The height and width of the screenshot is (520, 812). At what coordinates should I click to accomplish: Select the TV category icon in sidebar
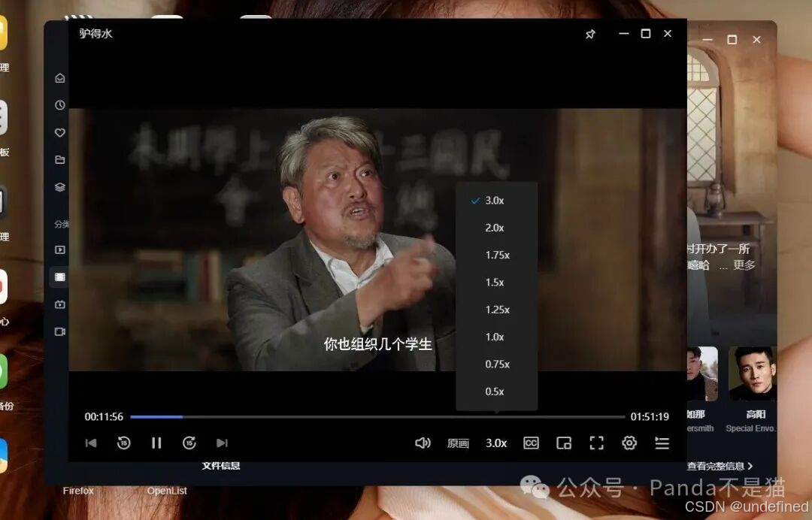[x=60, y=304]
